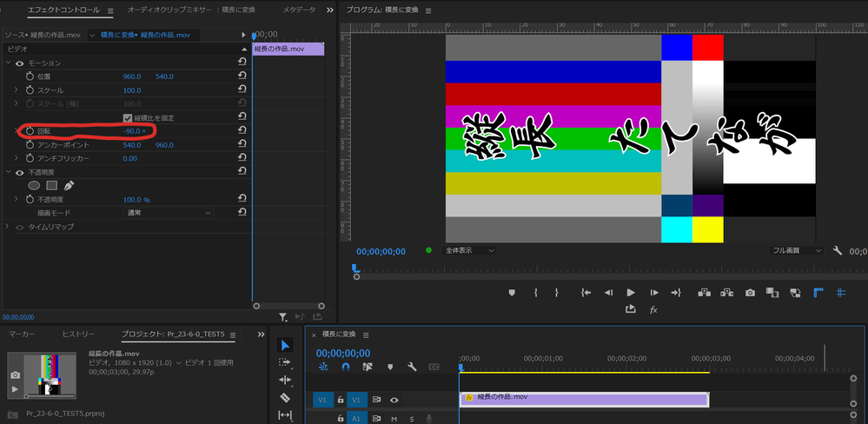Select the Selection tool arrow
868x424 pixels.
click(285, 345)
